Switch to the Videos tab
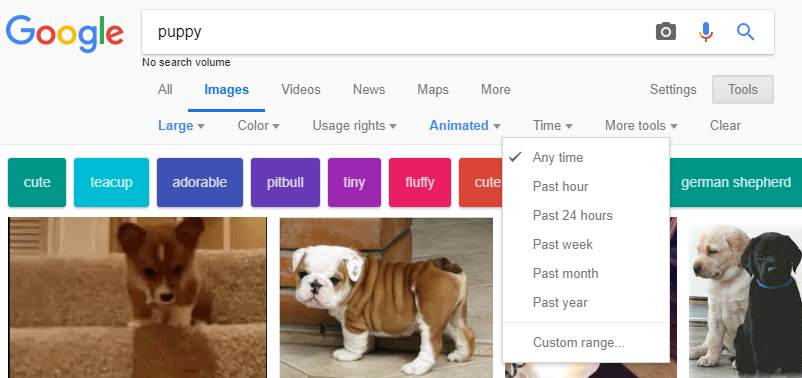 coord(301,90)
